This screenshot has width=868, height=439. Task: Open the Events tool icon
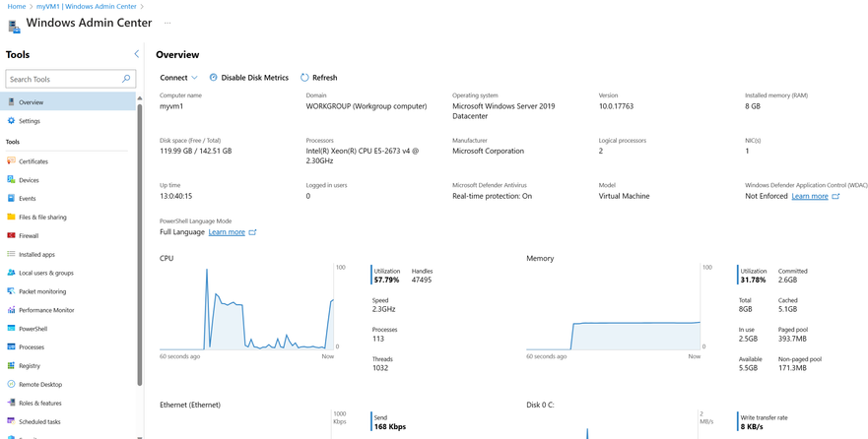pyautogui.click(x=11, y=198)
